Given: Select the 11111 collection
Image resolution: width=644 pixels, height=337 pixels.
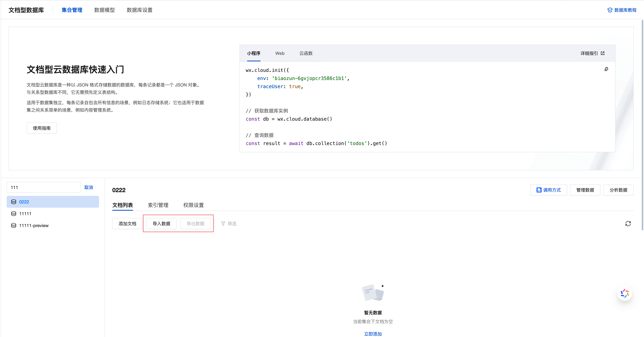Looking at the screenshot, I should [x=25, y=214].
